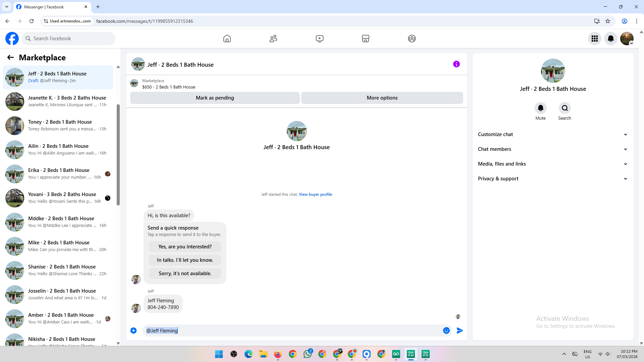
Task: Click the back arrow beside Marketplace
Action: point(10,58)
